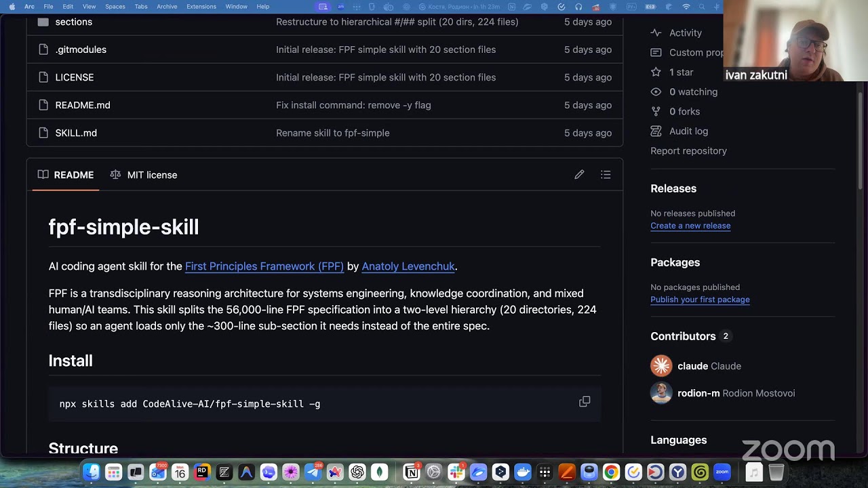This screenshot has height=488, width=868.
Task: Open Finder from the Dock
Action: point(92,472)
